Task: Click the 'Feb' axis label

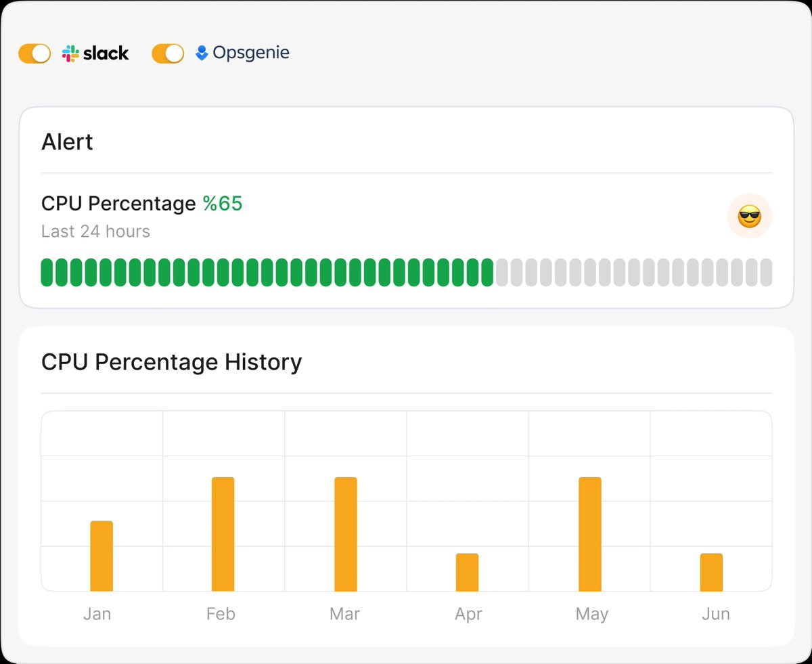Action: pyautogui.click(x=221, y=614)
